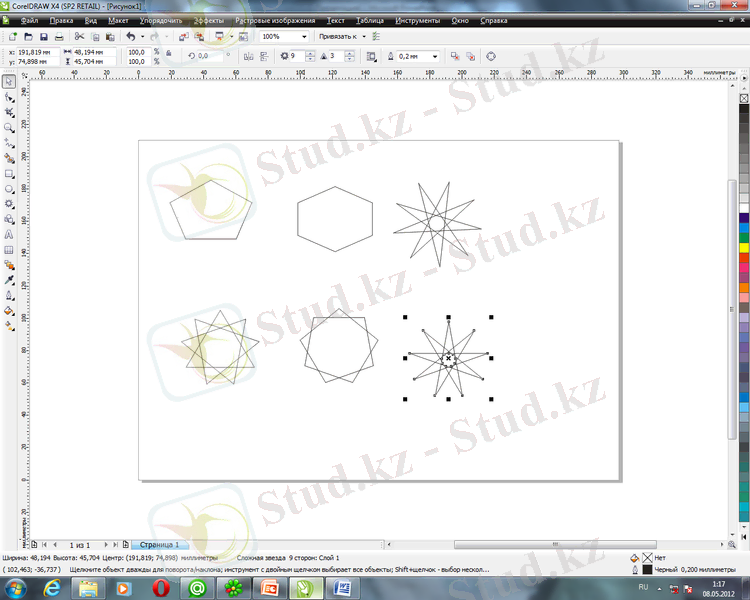The height and width of the screenshot is (600, 750).
Task: Increase star points count stepper
Action: [310, 54]
